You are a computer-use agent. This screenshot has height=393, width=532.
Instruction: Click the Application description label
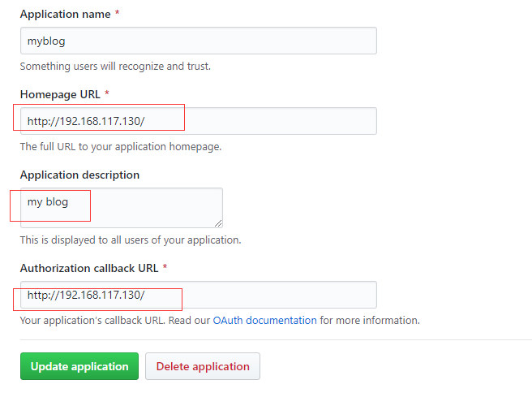click(79, 175)
